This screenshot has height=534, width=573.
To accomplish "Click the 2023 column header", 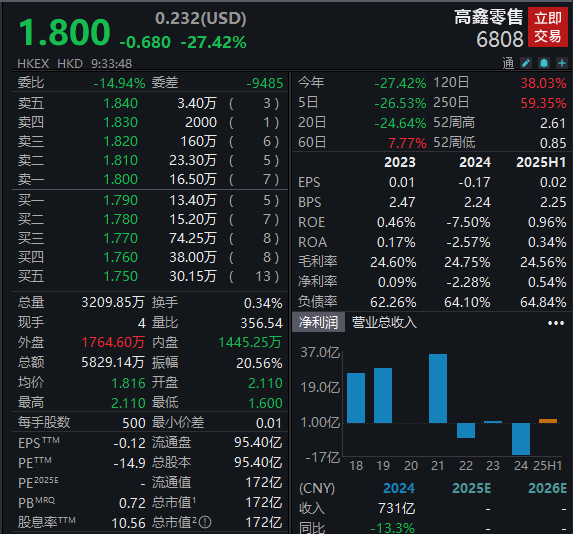I will coord(400,162).
